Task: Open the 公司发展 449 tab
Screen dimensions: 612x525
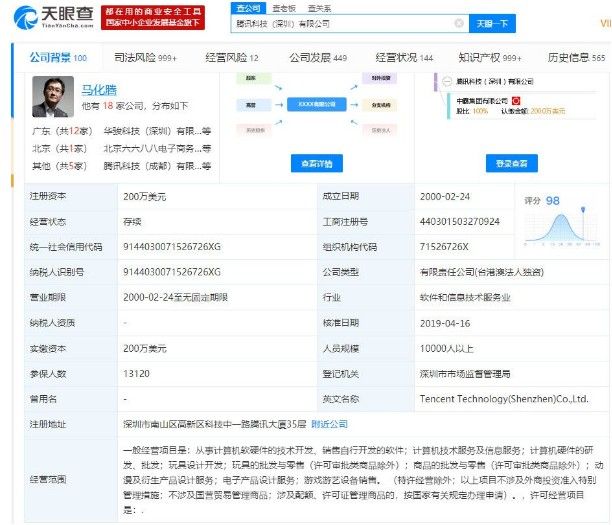Action: (x=318, y=58)
